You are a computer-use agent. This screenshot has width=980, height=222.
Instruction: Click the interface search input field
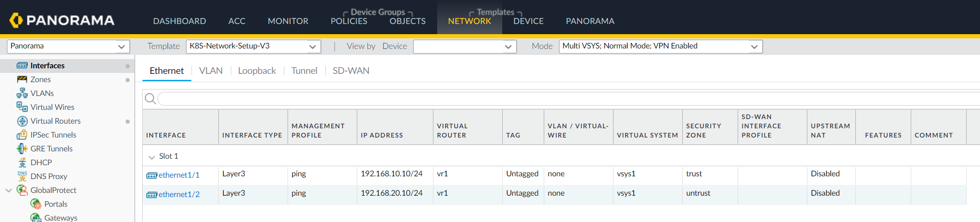pyautogui.click(x=554, y=98)
